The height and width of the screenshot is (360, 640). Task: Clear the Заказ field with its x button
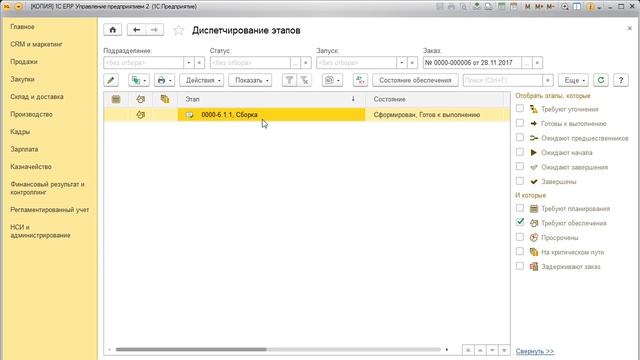point(537,63)
